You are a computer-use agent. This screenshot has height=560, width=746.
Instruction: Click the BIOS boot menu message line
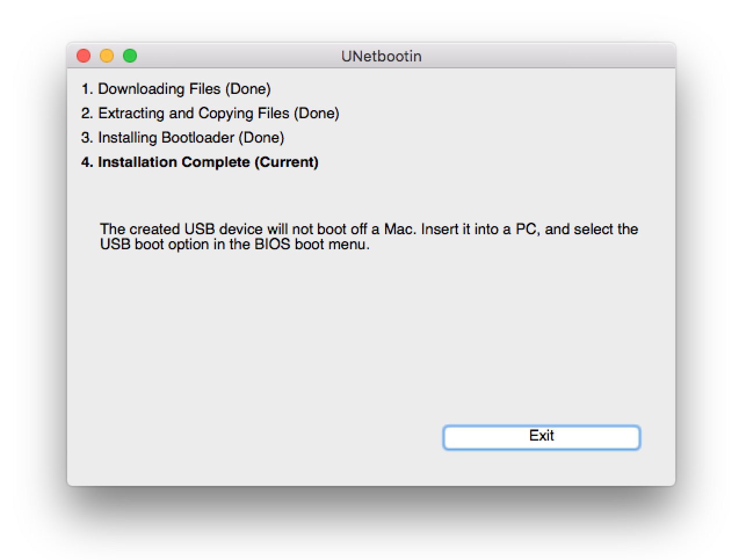click(x=235, y=244)
